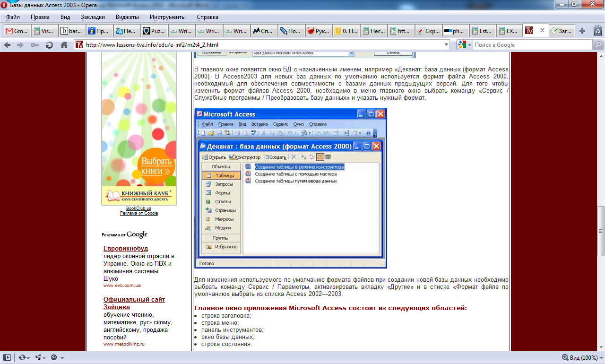Open the Файл menu

coord(13,17)
